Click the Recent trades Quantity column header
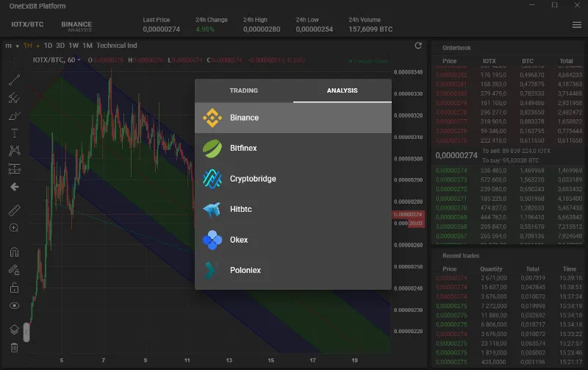The image size is (588, 370). click(x=491, y=269)
